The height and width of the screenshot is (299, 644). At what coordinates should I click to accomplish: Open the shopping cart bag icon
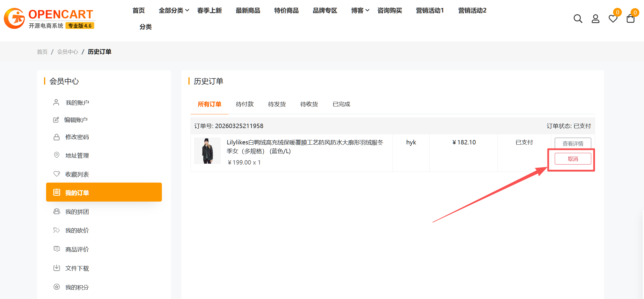[630, 19]
